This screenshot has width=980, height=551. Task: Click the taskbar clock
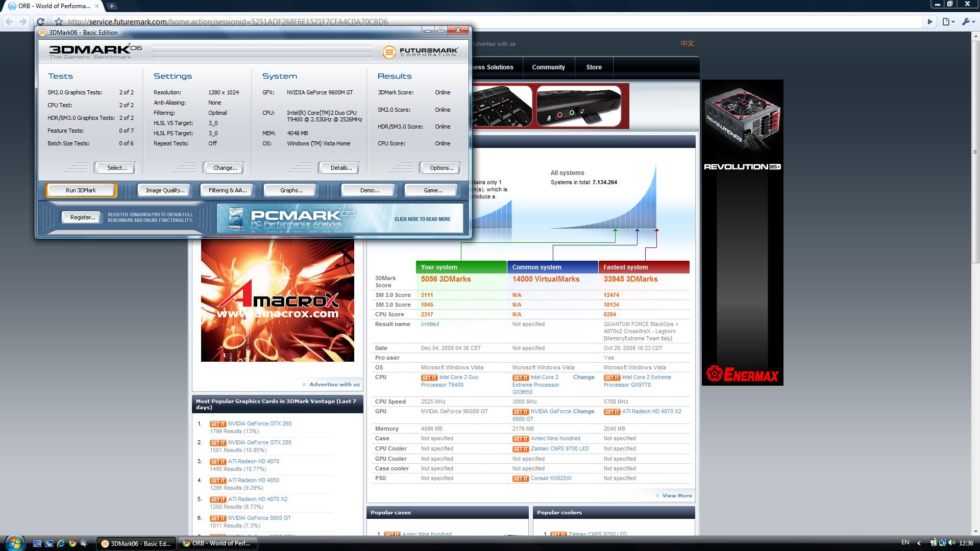pos(966,543)
